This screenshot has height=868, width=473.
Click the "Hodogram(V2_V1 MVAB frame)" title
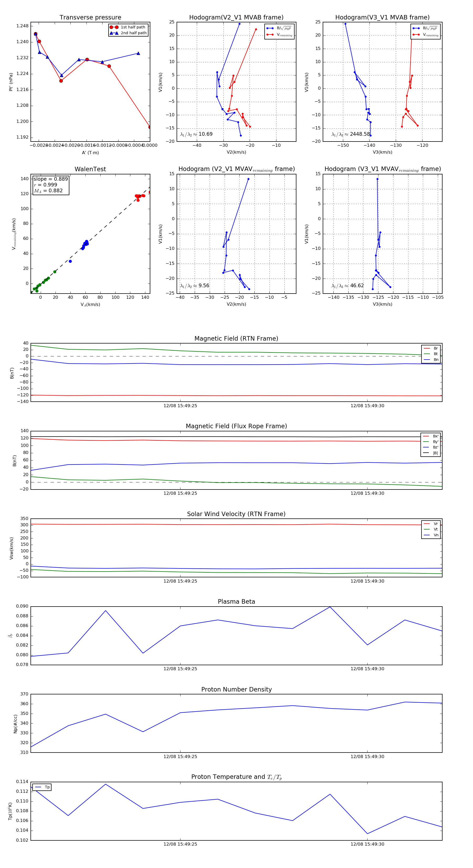tap(236, 17)
